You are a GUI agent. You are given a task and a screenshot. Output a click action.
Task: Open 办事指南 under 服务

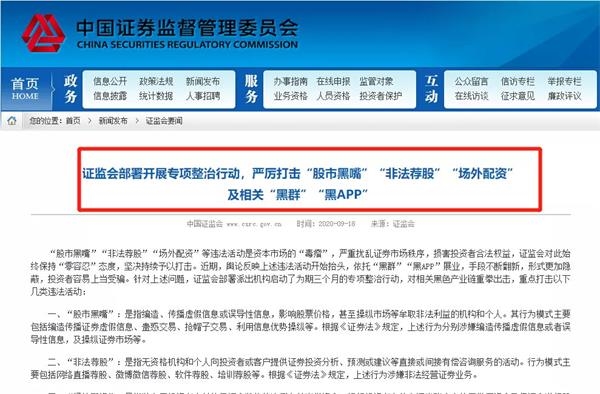point(290,81)
